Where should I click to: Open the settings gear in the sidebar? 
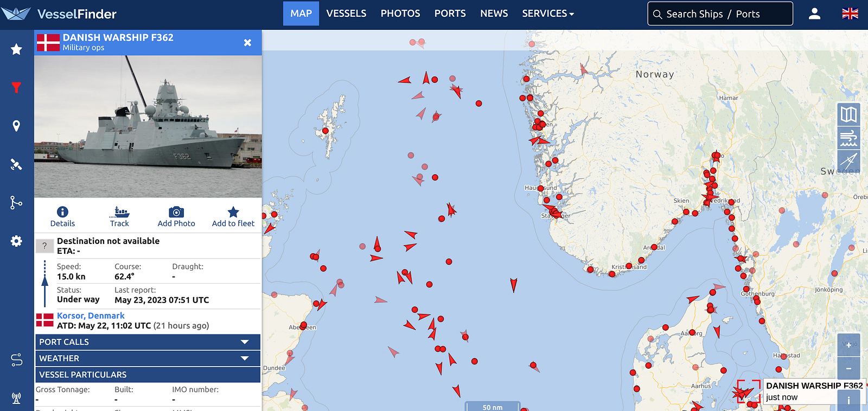(x=16, y=241)
